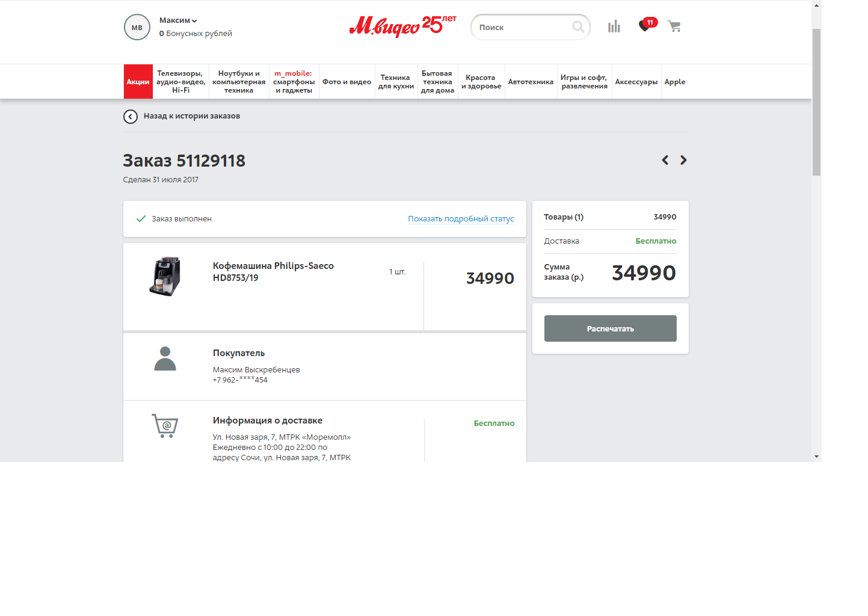Open the comparison chart icon
This screenshot has height=616, width=868.
pos(614,26)
